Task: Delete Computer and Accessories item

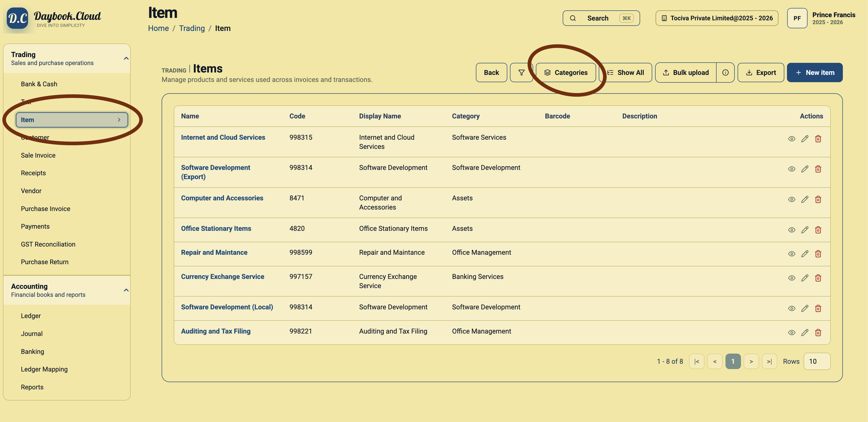Action: pos(818,199)
